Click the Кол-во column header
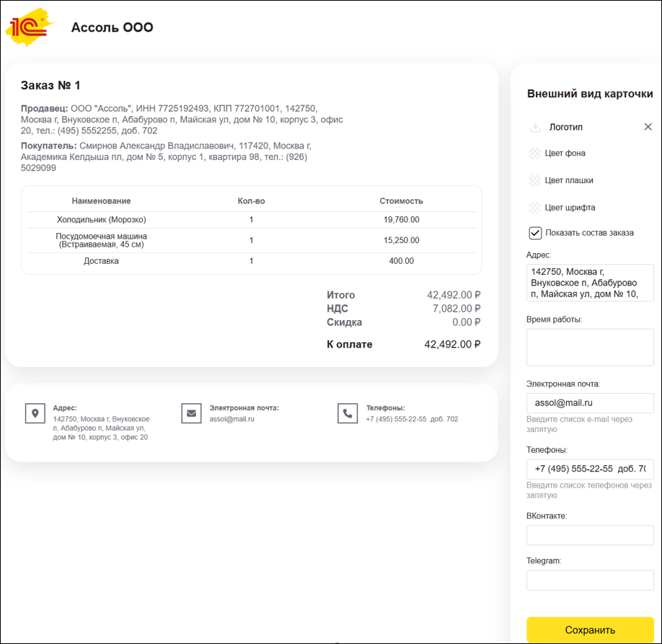 (251, 201)
